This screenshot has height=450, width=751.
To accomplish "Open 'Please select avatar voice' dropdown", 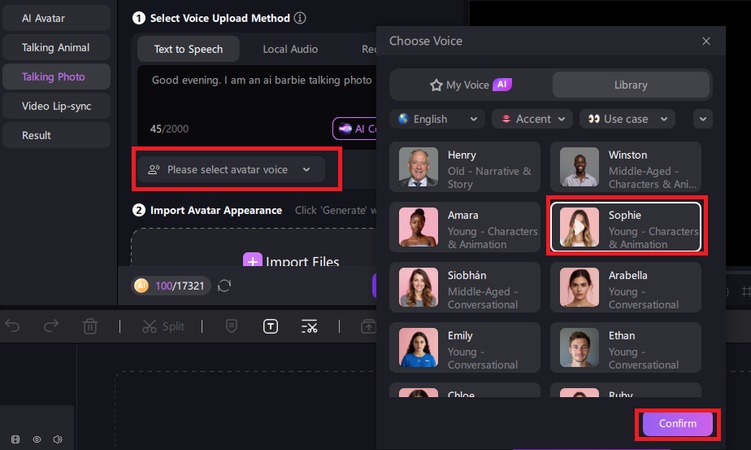I will [x=230, y=170].
